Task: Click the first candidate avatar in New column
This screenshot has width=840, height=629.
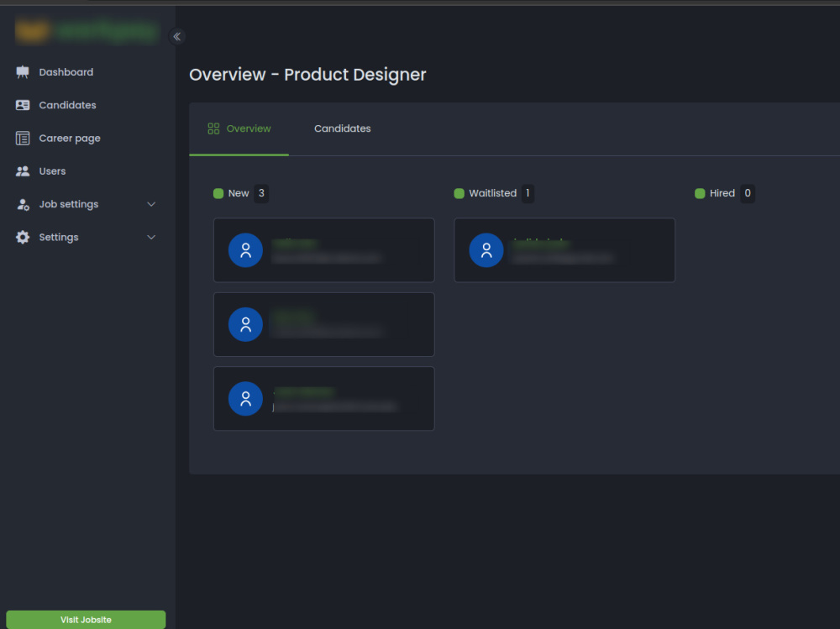Action: click(245, 250)
